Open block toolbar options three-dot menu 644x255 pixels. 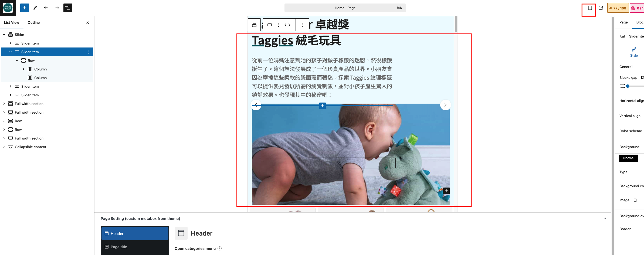click(302, 25)
